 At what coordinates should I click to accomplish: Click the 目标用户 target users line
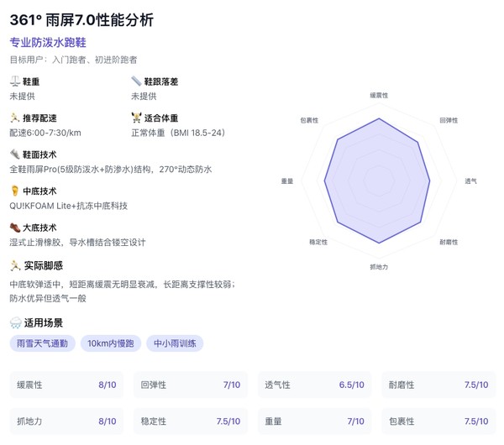(73, 60)
